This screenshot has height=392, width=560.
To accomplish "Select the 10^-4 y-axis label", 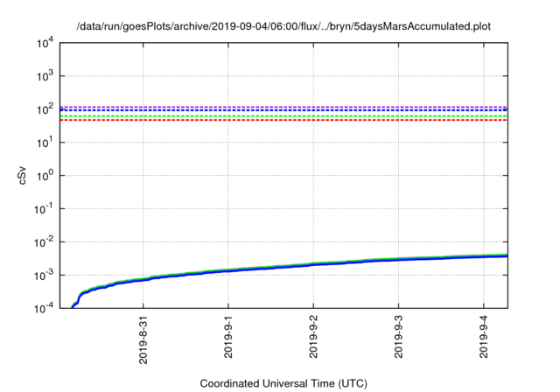I will [45, 308].
